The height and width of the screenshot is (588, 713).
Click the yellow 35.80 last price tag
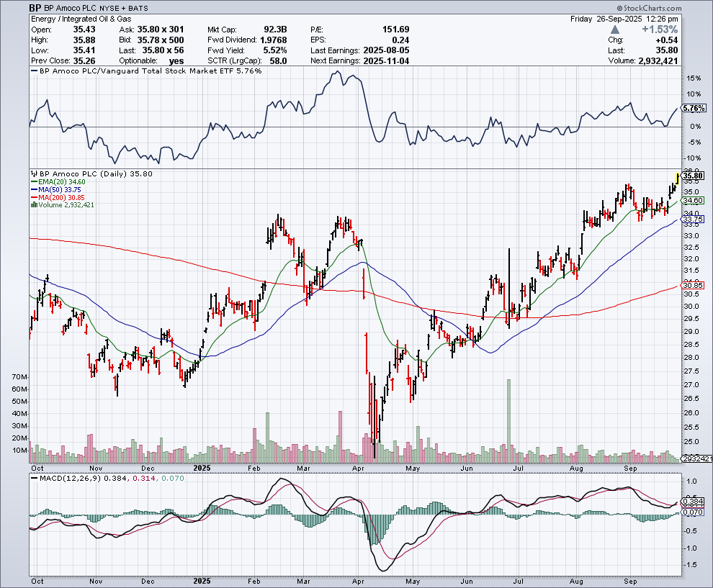click(694, 176)
